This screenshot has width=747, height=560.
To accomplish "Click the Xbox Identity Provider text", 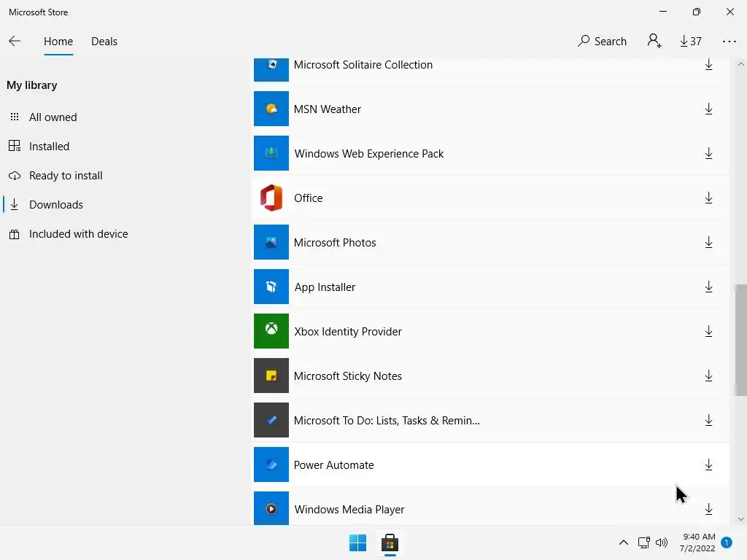I will click(348, 332).
